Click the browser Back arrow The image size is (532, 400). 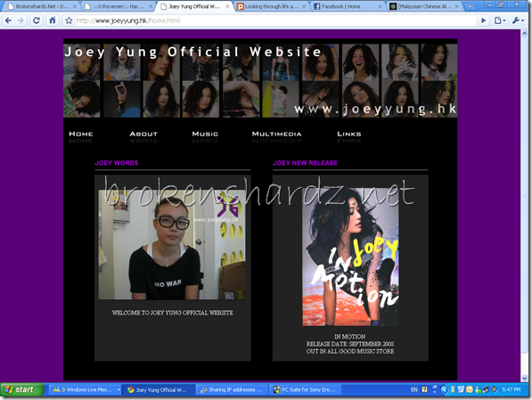pos(8,20)
